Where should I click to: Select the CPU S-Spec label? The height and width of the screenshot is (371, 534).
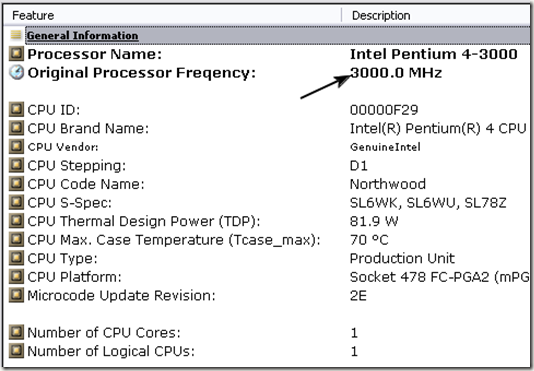pos(69,203)
